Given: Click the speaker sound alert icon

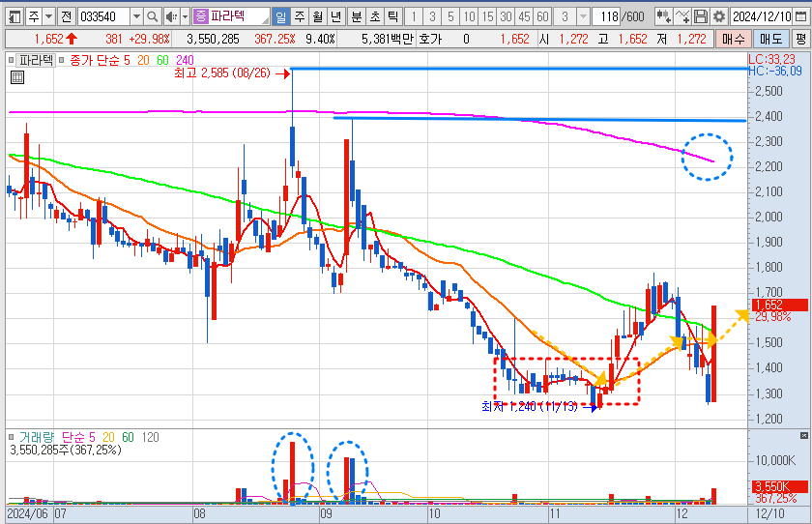Looking at the screenshot, I should point(171,17).
